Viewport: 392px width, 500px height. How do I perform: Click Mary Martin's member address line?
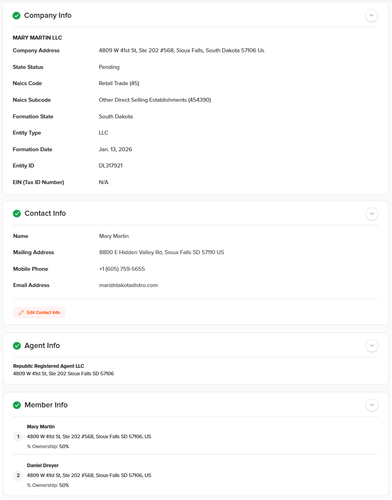[x=89, y=436]
